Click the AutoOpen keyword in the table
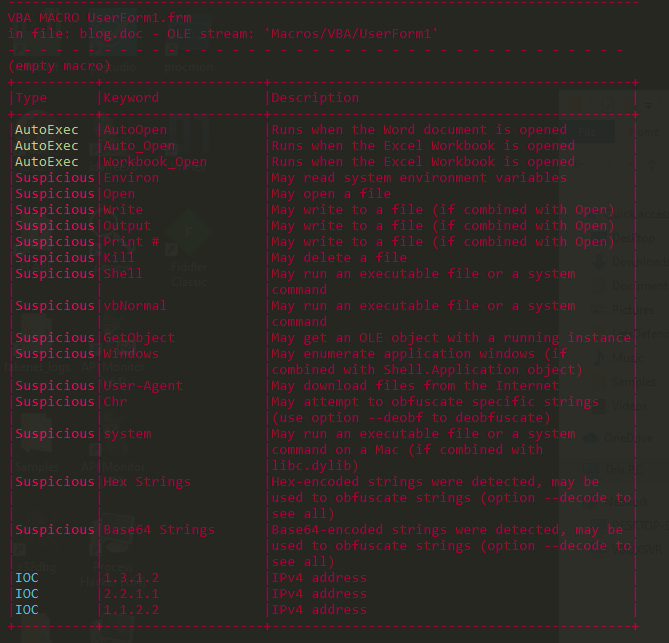 135,130
